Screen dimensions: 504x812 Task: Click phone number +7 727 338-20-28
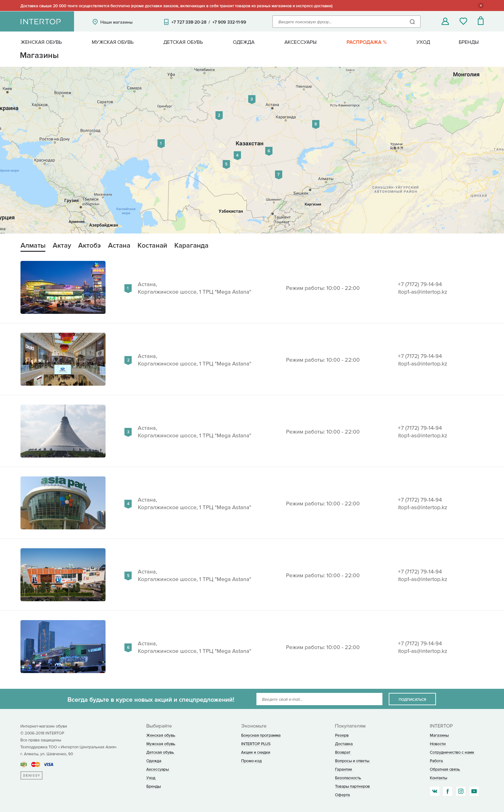[x=189, y=22]
